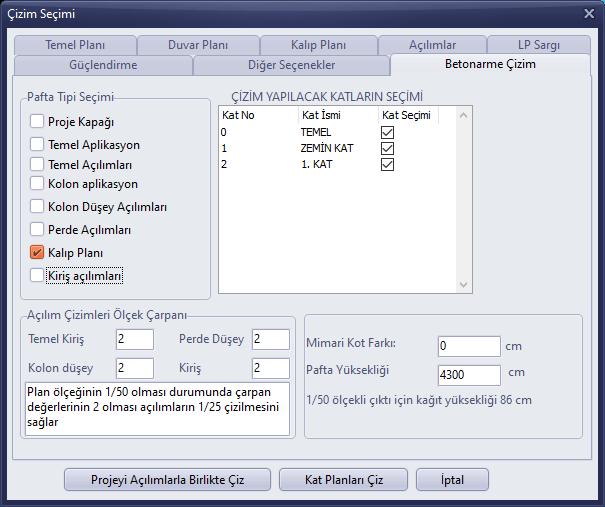Enable the Proje Kapağı checkbox

point(37,122)
